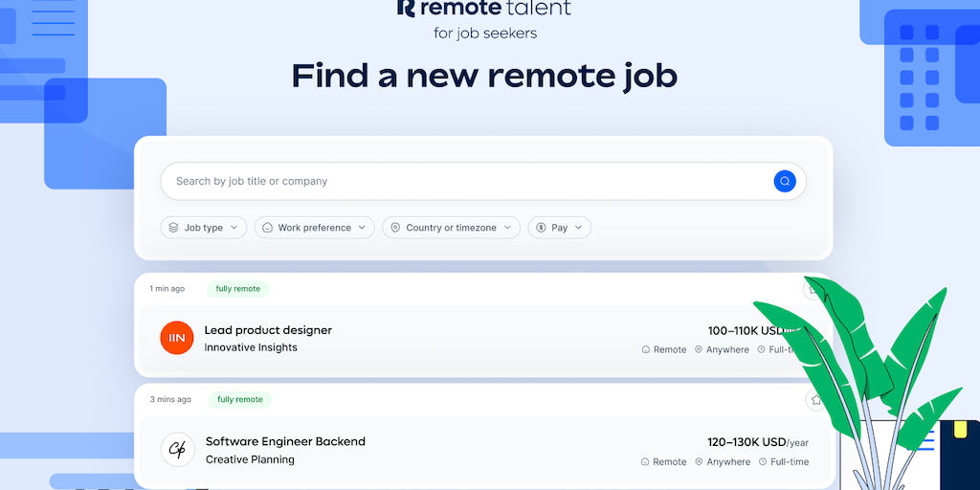Expand the Job type dropdown
The image size is (980, 490).
(x=234, y=228)
